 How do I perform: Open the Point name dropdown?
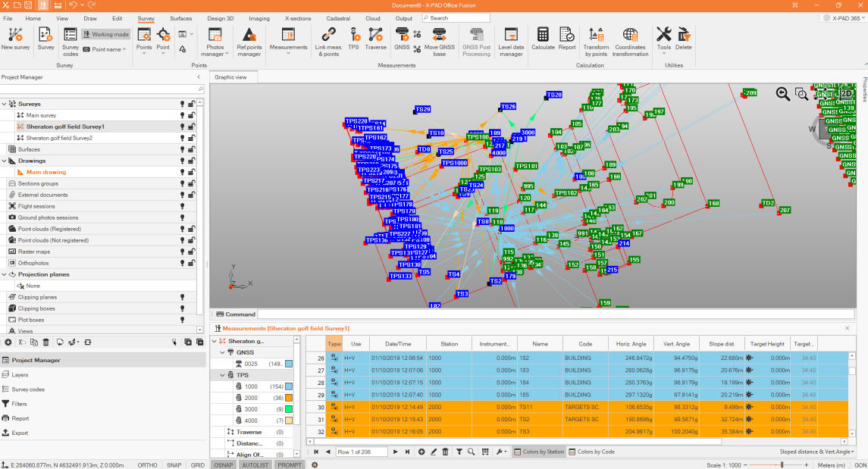click(x=105, y=49)
